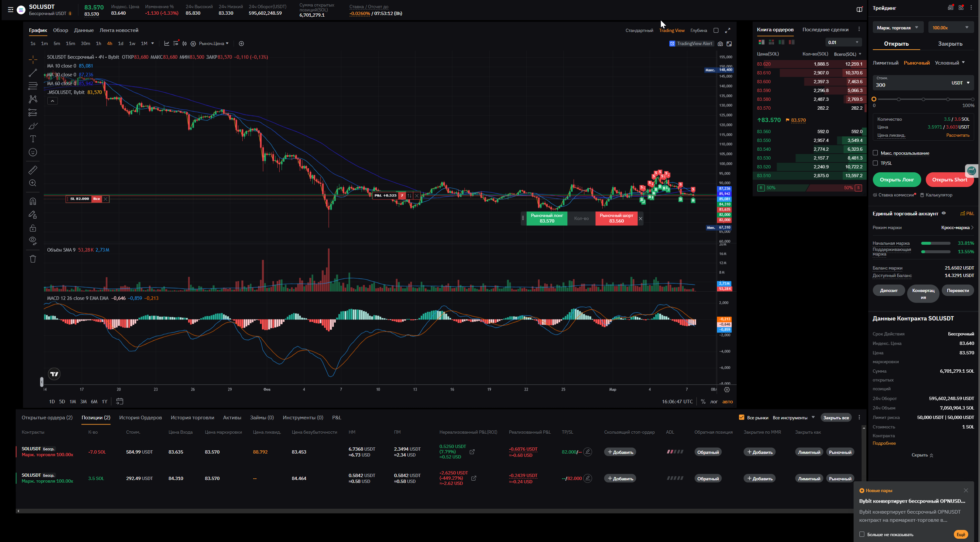The width and height of the screenshot is (980, 542).
Task: Toggle the magnet mode tool
Action: 33,201
